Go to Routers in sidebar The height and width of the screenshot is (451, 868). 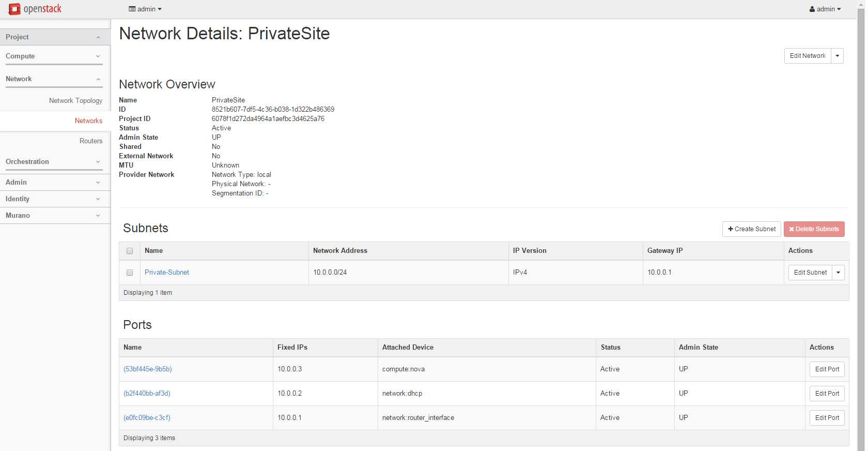91,141
